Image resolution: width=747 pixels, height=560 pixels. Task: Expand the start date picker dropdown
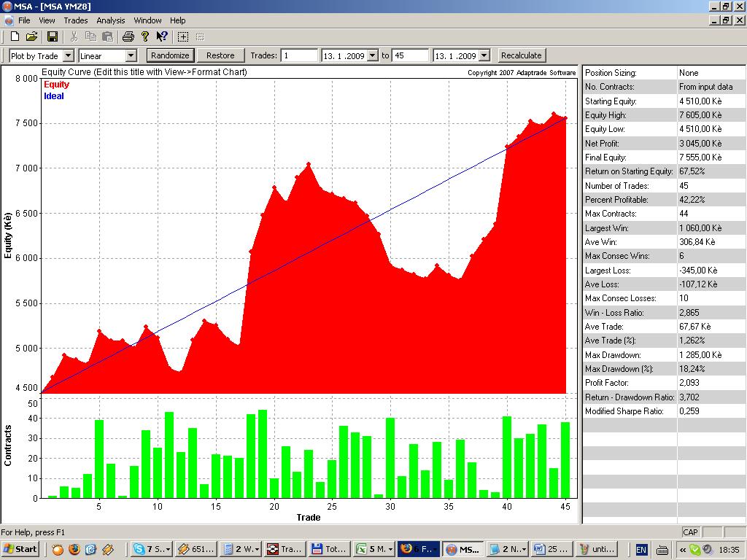(373, 55)
